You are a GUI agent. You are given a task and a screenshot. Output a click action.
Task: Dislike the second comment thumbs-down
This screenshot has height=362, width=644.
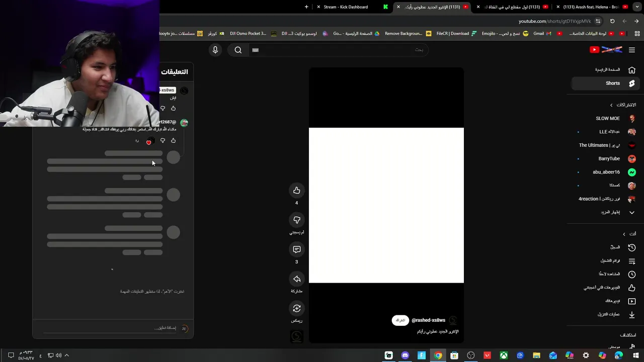coord(163,141)
